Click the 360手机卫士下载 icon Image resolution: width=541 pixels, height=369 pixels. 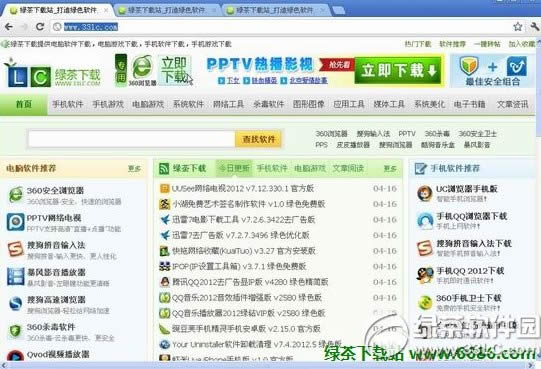(424, 302)
